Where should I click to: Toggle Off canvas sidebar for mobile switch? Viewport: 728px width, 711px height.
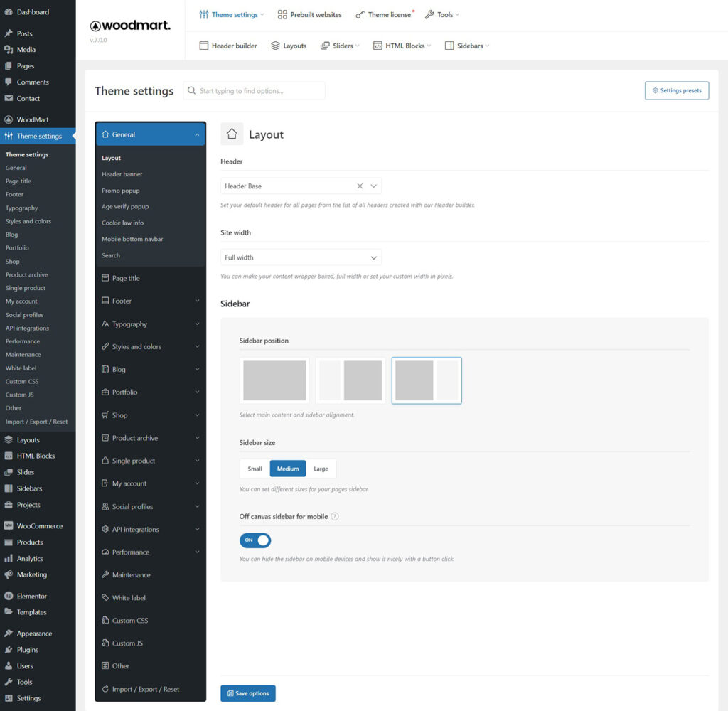255,540
